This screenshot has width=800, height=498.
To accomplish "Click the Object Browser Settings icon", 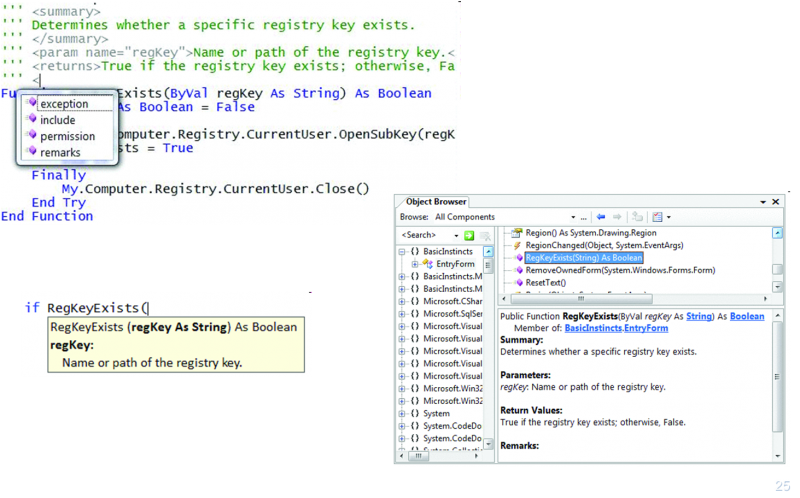I will pos(659,217).
